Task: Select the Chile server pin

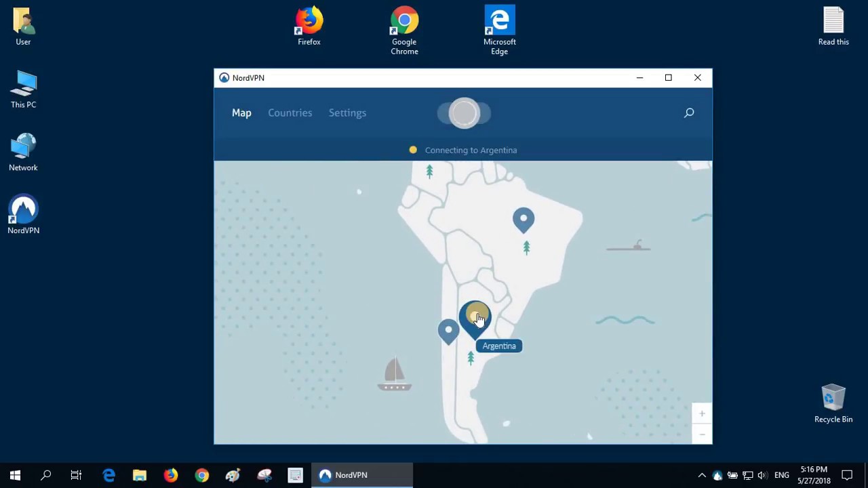Action: 448,331
